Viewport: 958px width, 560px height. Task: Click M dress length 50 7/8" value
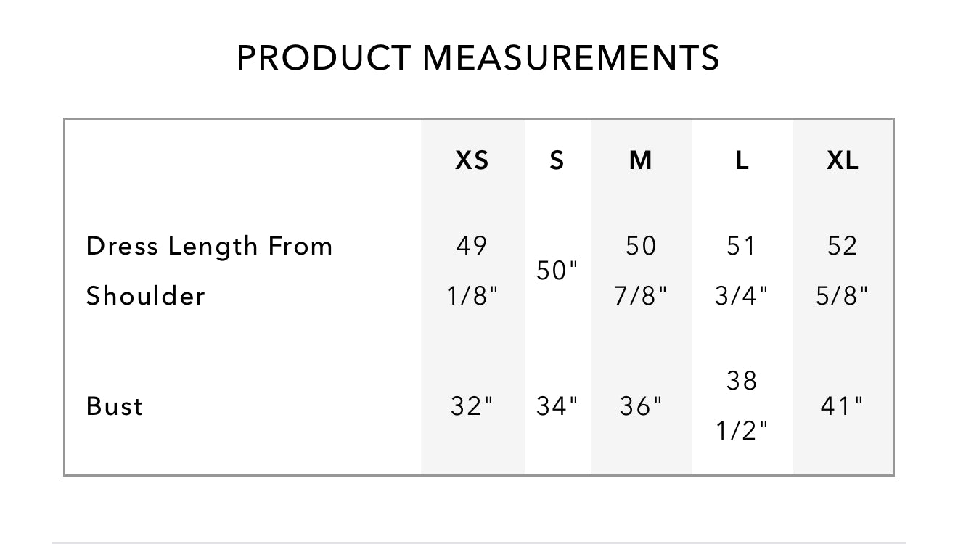641,271
